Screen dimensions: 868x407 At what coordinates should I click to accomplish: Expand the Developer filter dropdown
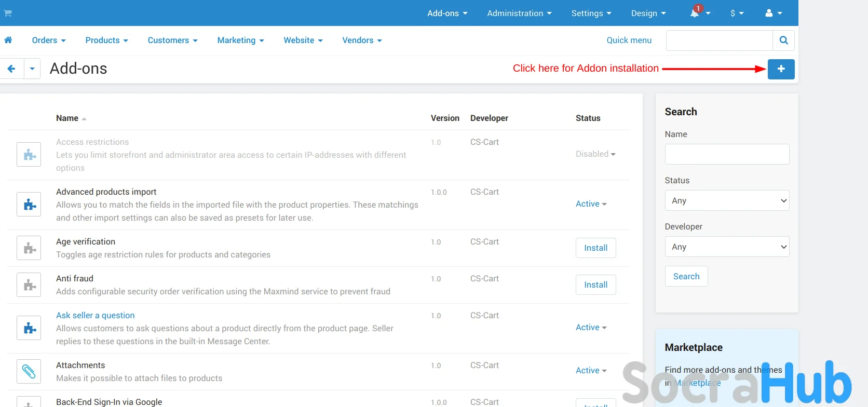[x=726, y=247]
